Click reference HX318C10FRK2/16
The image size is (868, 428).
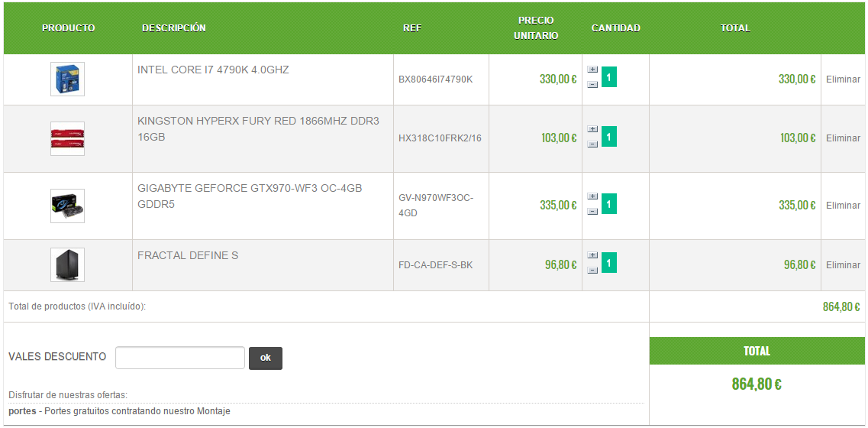click(440, 138)
